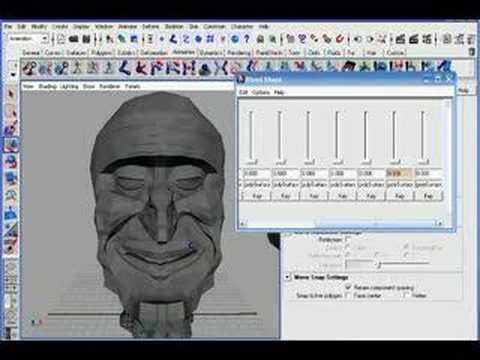Open the Animation menu set dropdown
This screenshot has height=360, width=480.
tap(28, 39)
